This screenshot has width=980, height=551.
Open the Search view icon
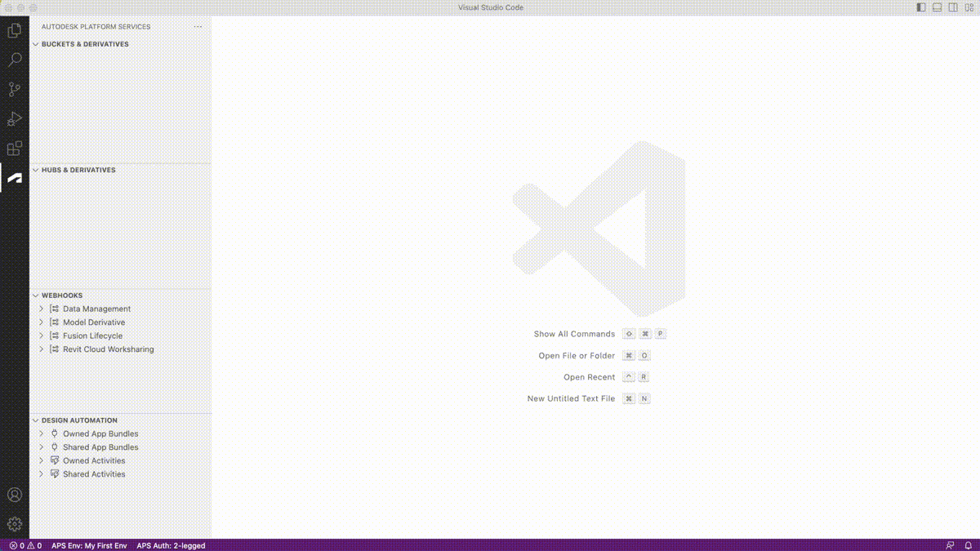(x=14, y=60)
